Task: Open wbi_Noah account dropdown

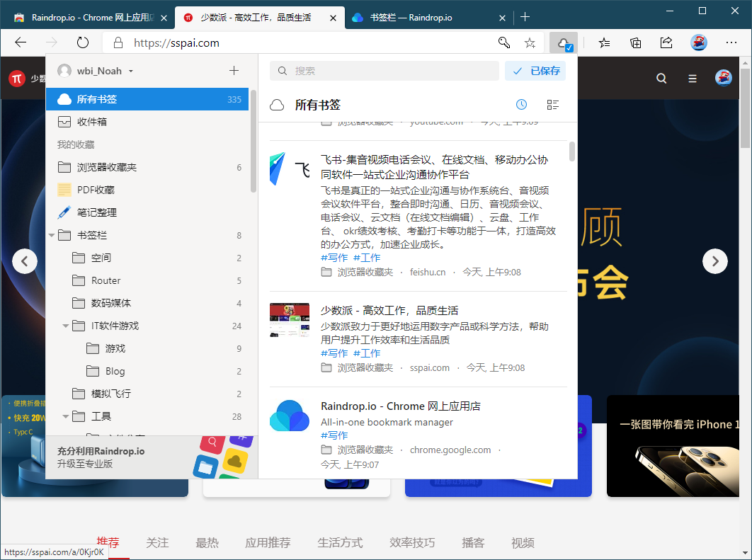Action: coord(96,71)
